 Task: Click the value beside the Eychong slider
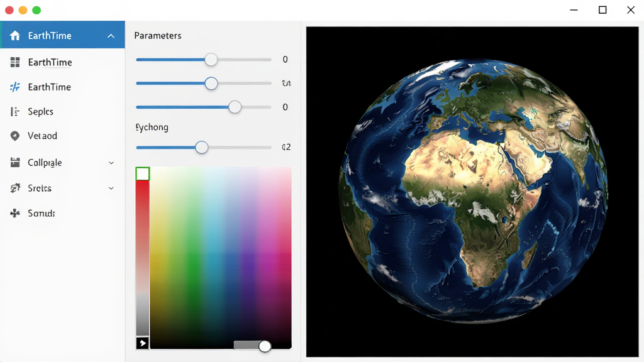click(x=286, y=147)
